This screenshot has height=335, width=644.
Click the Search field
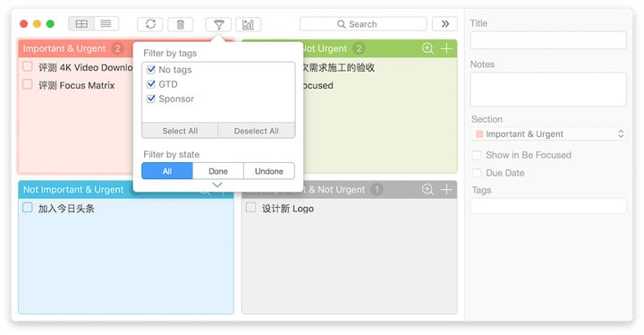coord(363,24)
